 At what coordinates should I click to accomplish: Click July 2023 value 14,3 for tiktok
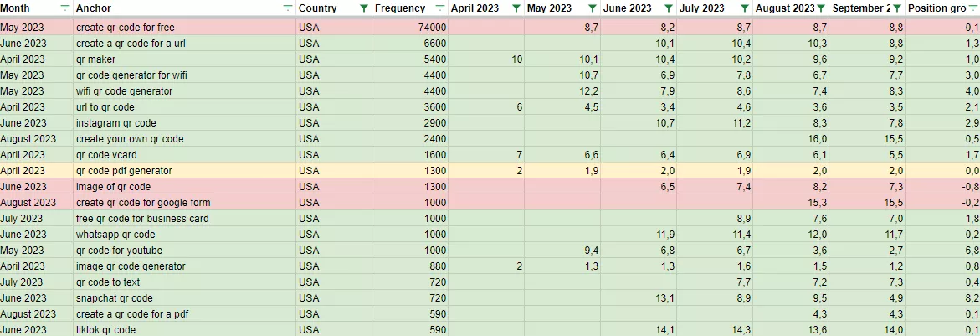pyautogui.click(x=715, y=330)
